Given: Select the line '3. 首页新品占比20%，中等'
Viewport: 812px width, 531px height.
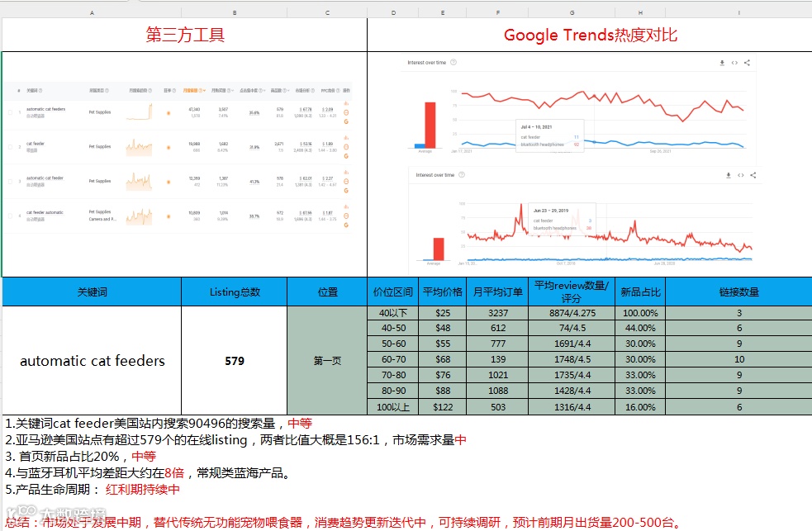Looking at the screenshot, I should click(80, 457).
